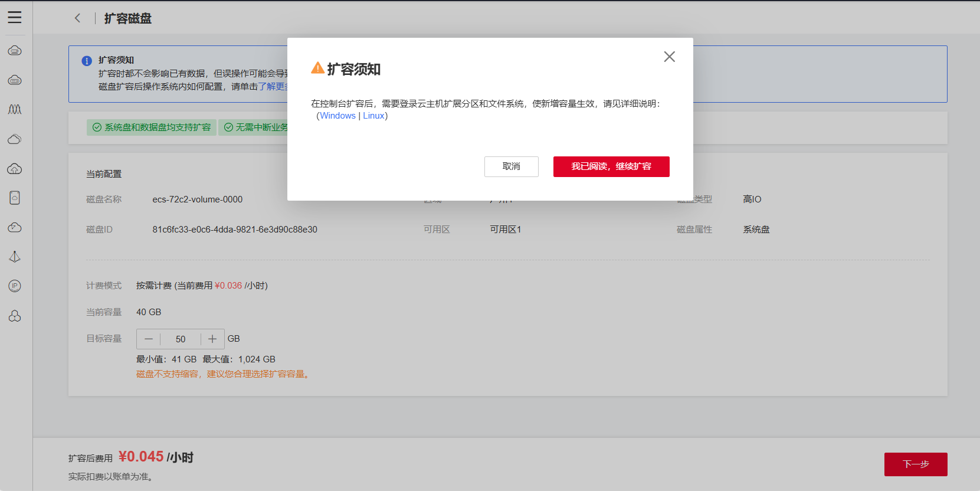
Task: Click the wave-shaped service icon in sidebar
Action: [15, 110]
